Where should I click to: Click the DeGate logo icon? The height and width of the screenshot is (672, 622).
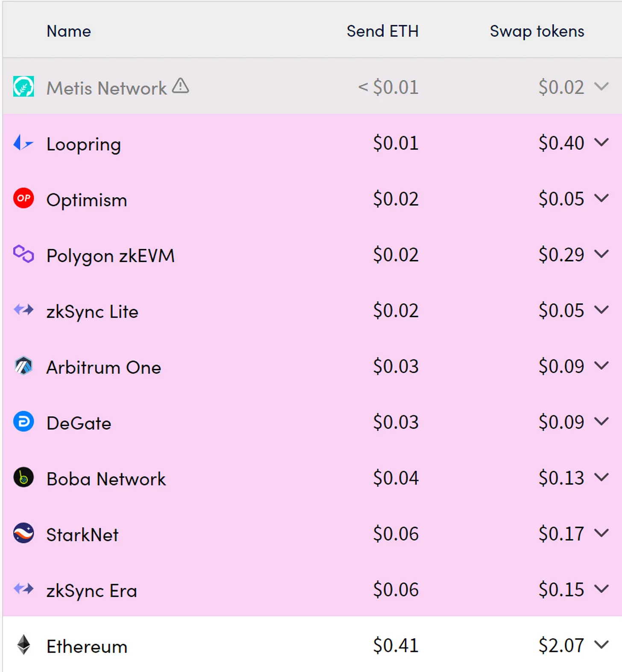pyautogui.click(x=23, y=422)
